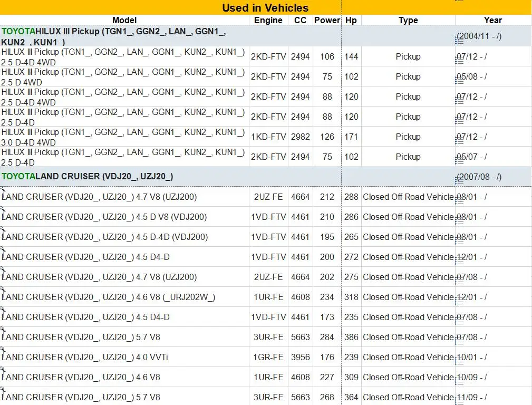Select Hp cell '171'
The image size is (532, 405).
coord(351,137)
